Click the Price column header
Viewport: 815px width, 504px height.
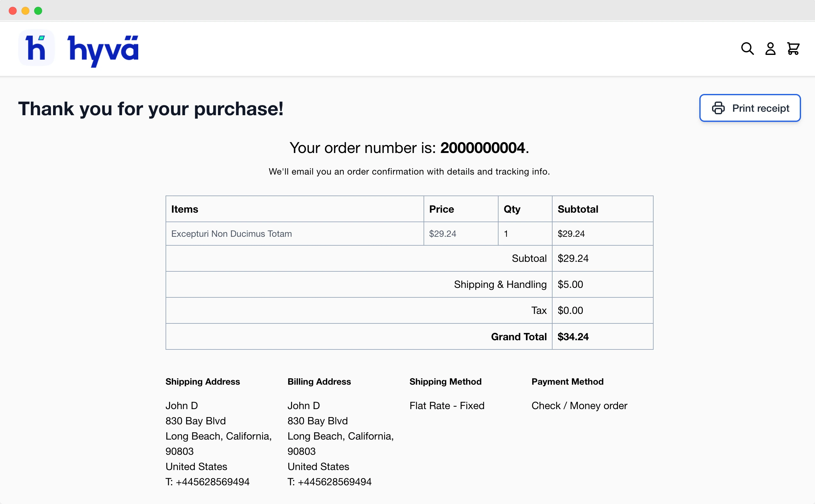coord(441,209)
